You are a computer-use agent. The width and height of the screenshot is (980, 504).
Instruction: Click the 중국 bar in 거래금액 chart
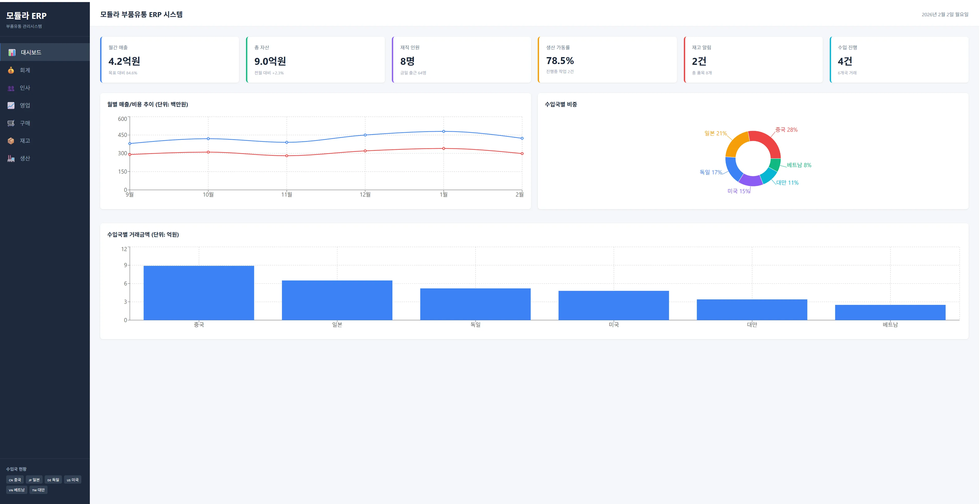tap(199, 293)
